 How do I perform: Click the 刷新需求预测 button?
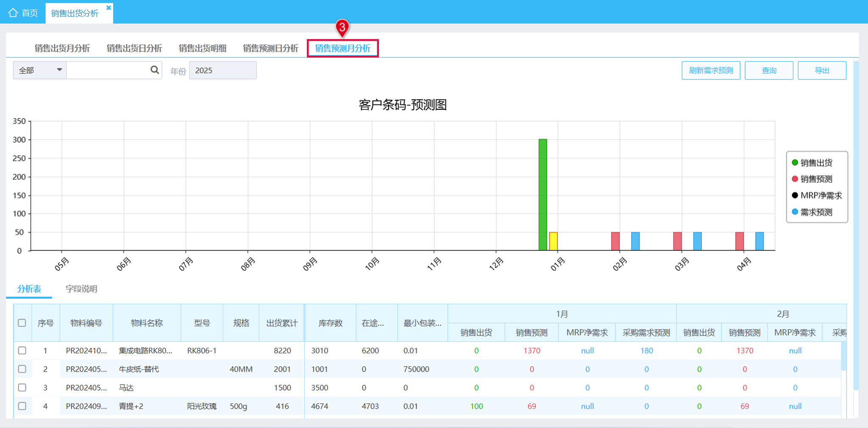(711, 70)
